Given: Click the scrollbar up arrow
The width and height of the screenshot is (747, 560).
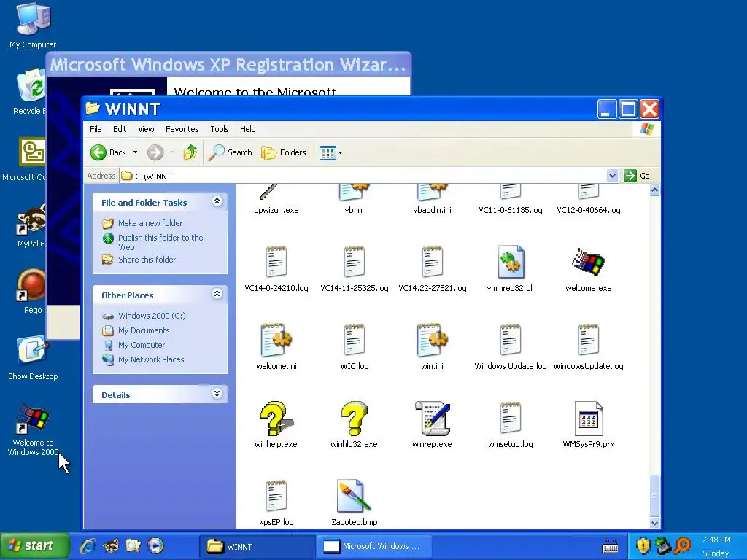Looking at the screenshot, I should [654, 190].
